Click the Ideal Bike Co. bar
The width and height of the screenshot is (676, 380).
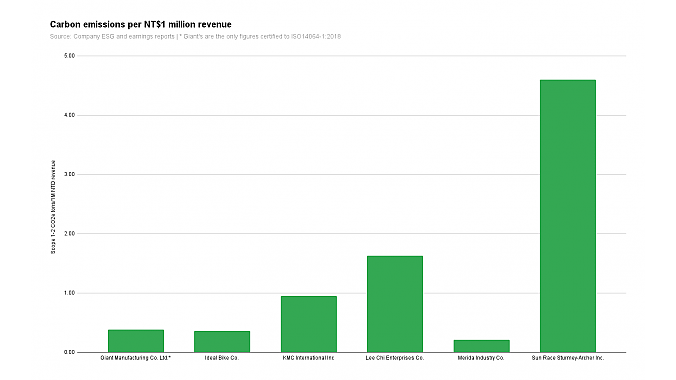tap(222, 342)
